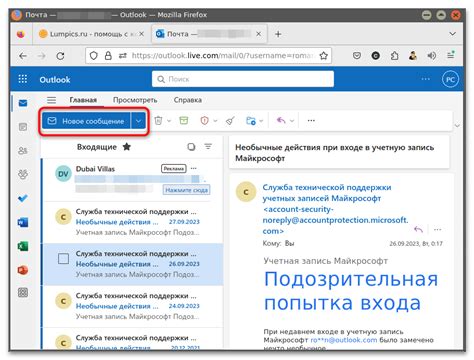
Task: Reply via arrow in reading pane header
Action: pyautogui.click(x=418, y=229)
